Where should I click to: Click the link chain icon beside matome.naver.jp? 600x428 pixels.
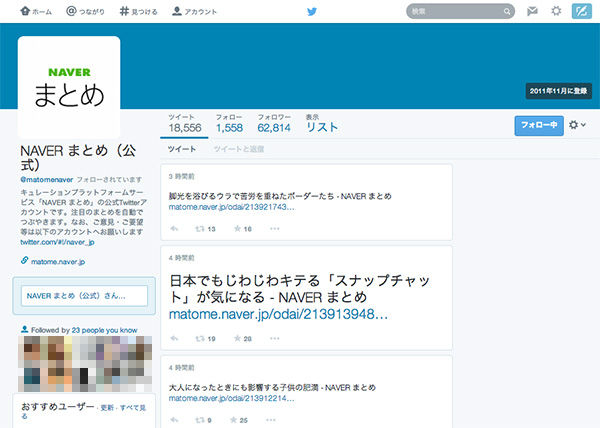24,260
